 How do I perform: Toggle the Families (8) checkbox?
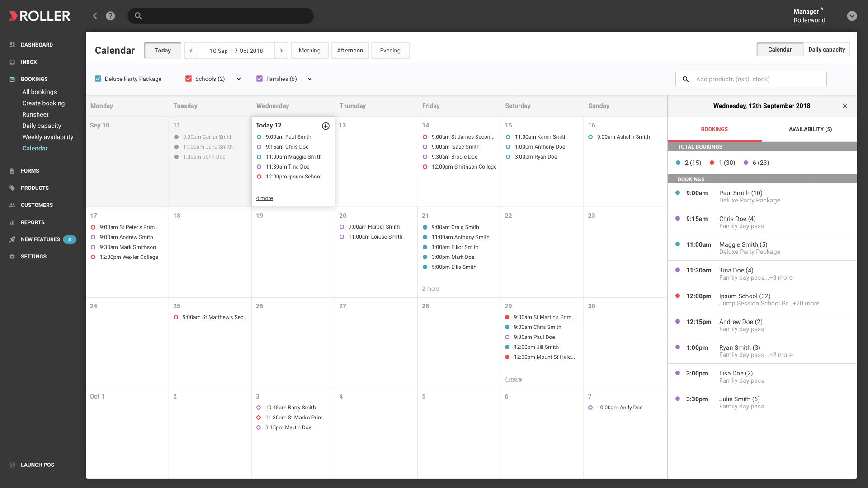click(x=259, y=79)
